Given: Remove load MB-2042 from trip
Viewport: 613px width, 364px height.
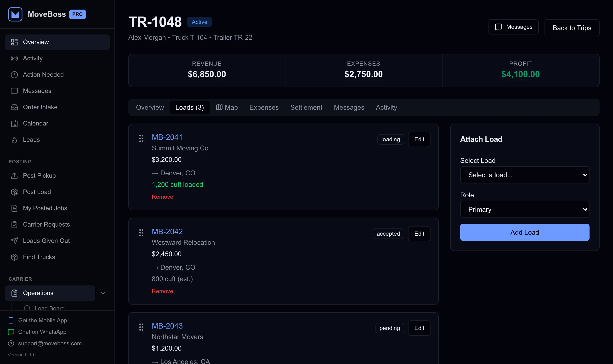Looking at the screenshot, I should click(162, 291).
